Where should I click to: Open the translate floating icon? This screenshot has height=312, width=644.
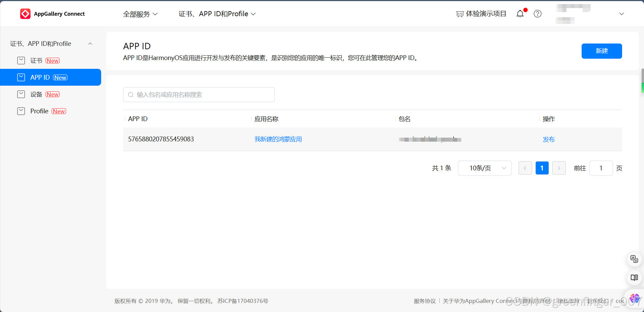pyautogui.click(x=634, y=259)
